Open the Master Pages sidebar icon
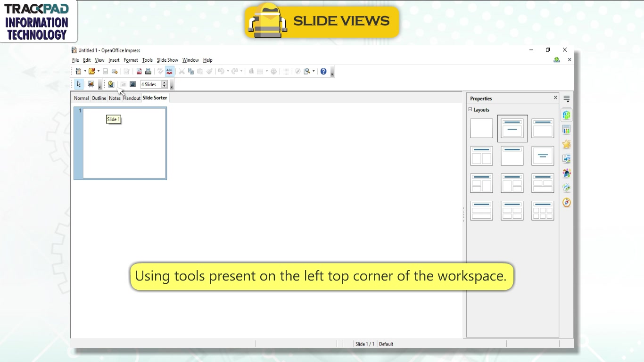The image size is (644, 362). click(567, 130)
